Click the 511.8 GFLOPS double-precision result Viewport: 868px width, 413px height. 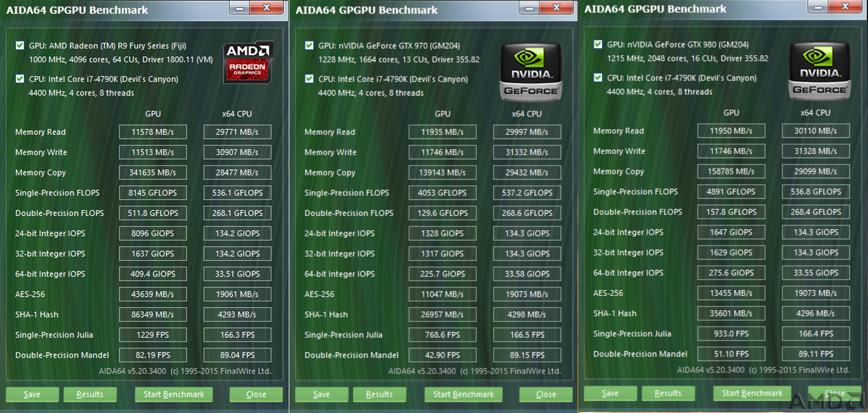(x=153, y=213)
